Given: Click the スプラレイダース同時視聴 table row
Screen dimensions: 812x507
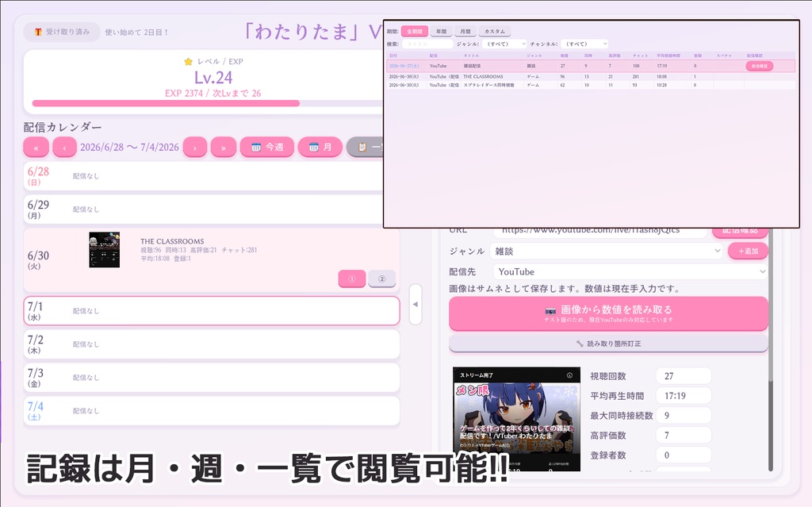Looking at the screenshot, I should (x=591, y=85).
